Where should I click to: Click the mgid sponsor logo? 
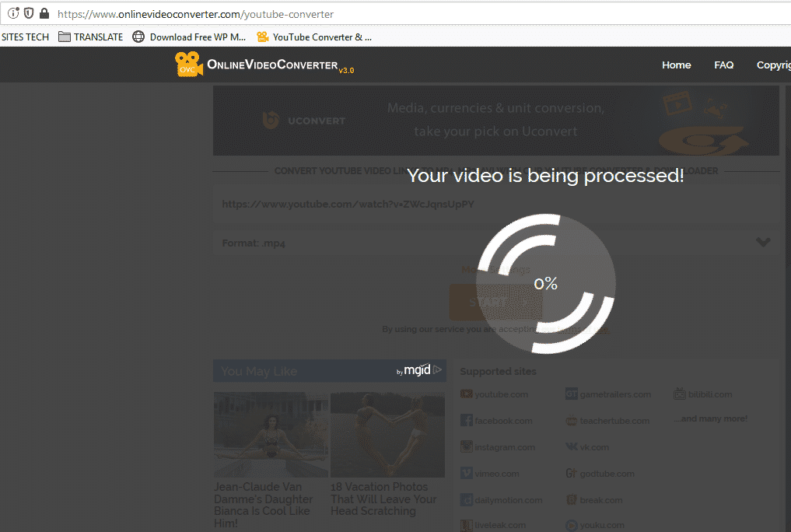coord(418,370)
